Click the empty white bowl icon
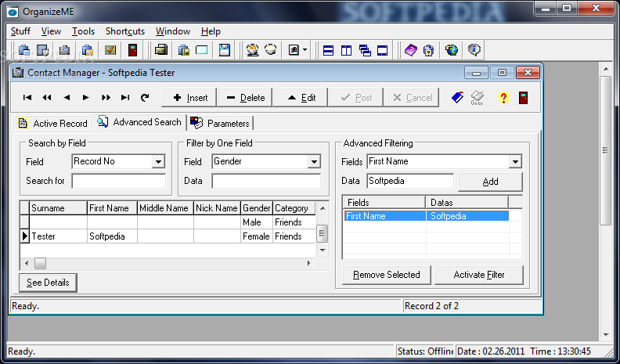620x364 pixels. tap(270, 50)
